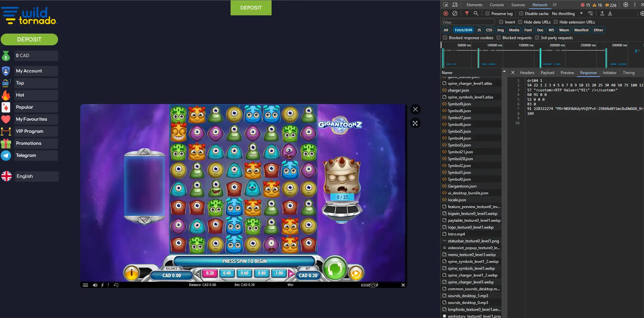Check the Invert filter checkbox
The width and height of the screenshot is (644, 318).
501,22
